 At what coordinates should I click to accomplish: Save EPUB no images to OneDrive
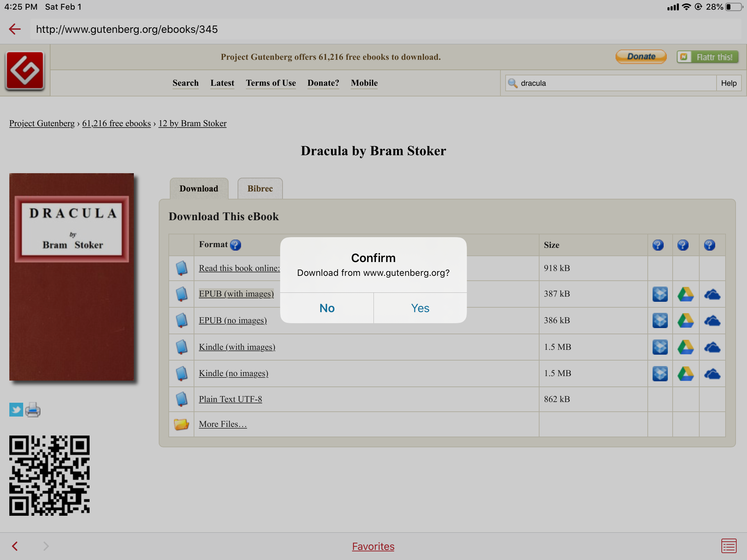click(x=712, y=321)
